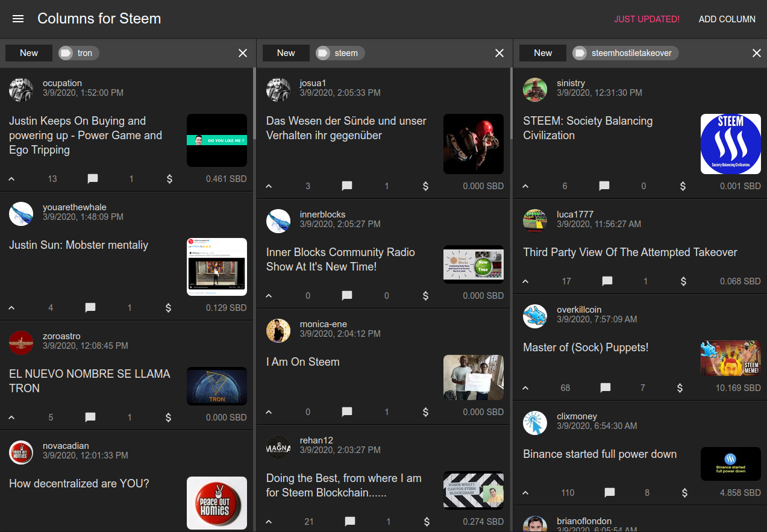
Task: Open TRON thumbnail on zoroastro's post
Action: click(217, 386)
